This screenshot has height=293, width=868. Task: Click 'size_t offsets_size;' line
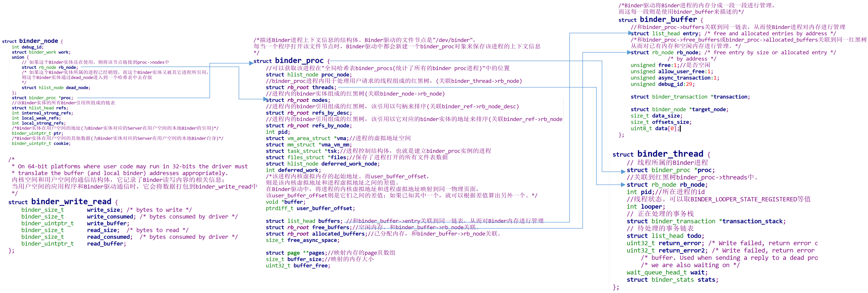661,122
